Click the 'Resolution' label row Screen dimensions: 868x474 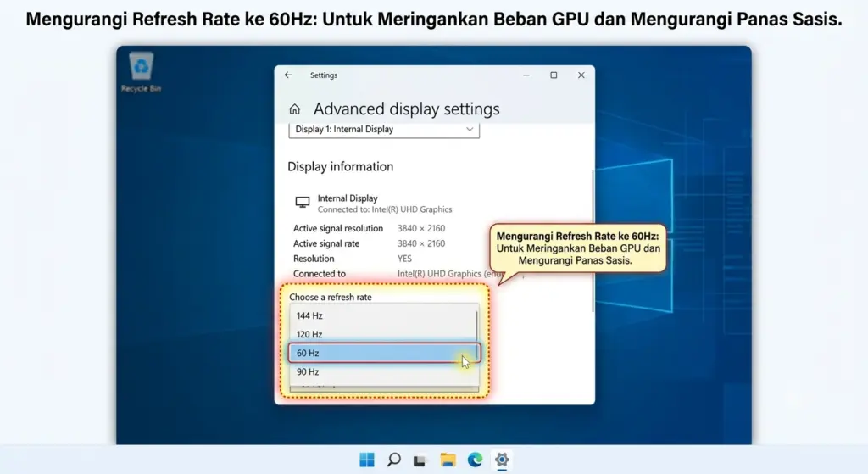pyautogui.click(x=314, y=259)
